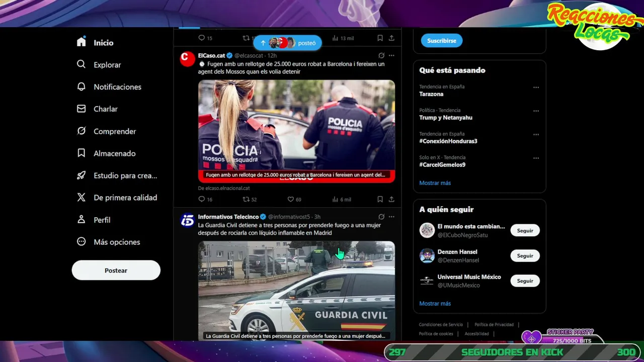644x362 pixels.
Task: Open the Guardia Civil car photo
Action: point(296,291)
